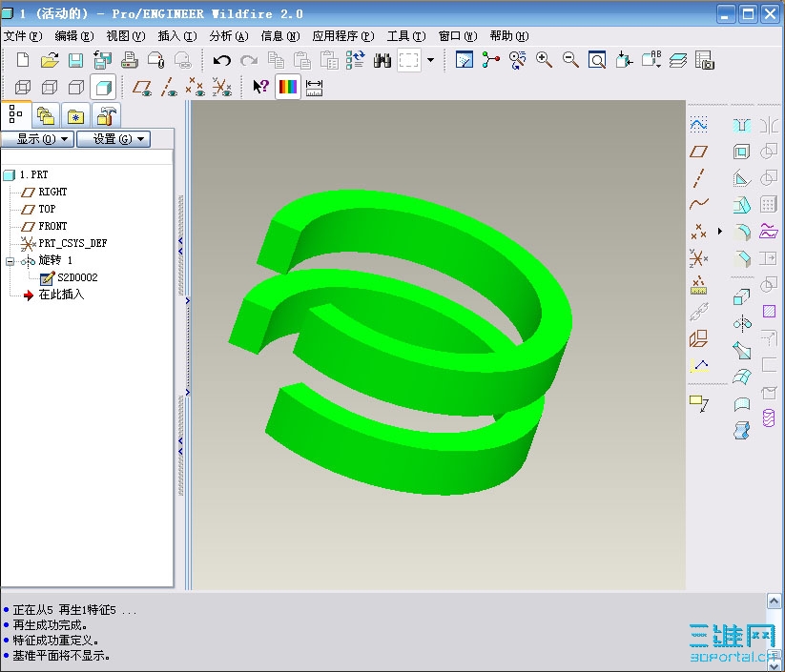The height and width of the screenshot is (672, 785).
Task: Open the 视图(V) menu
Action: (125, 36)
